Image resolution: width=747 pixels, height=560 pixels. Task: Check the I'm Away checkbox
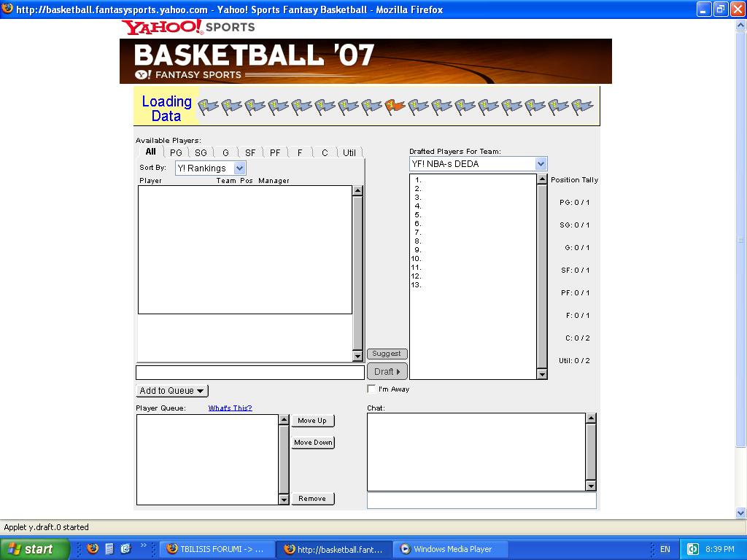click(x=372, y=389)
